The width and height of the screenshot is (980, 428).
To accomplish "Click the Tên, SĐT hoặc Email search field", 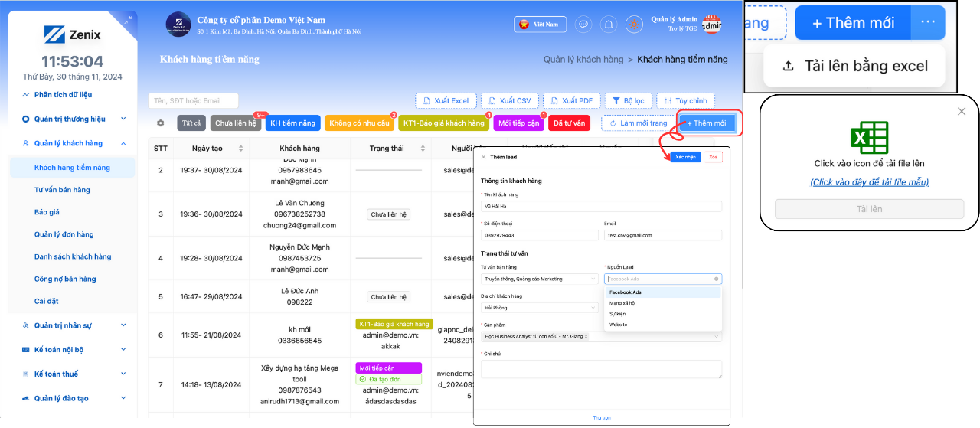I will [193, 100].
